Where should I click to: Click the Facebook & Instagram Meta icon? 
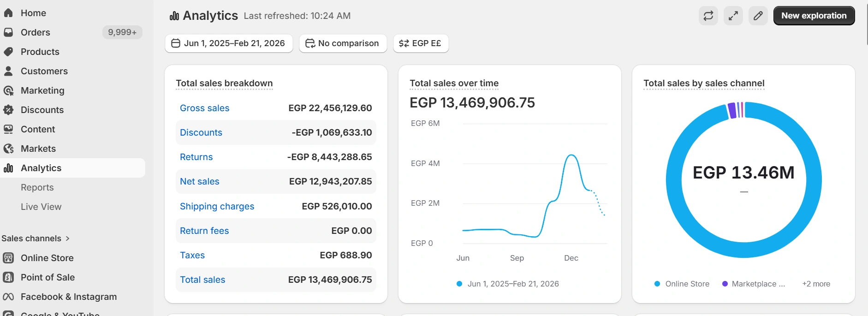[x=8, y=297]
